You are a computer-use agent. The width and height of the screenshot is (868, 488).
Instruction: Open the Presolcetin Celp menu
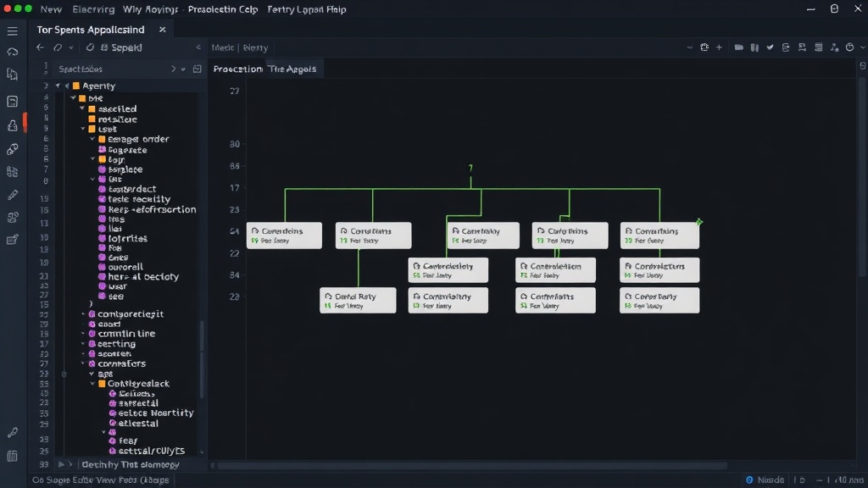(223, 9)
